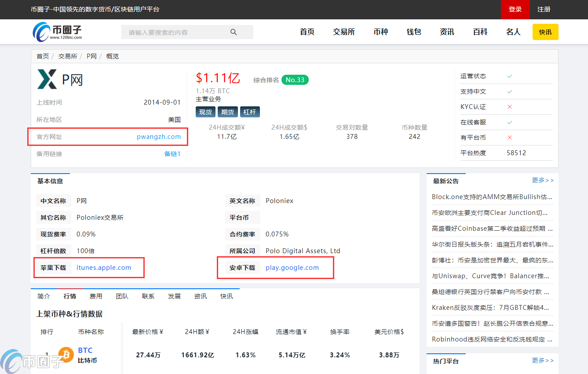Click 更多>> in 热门平台 panel

point(543,360)
